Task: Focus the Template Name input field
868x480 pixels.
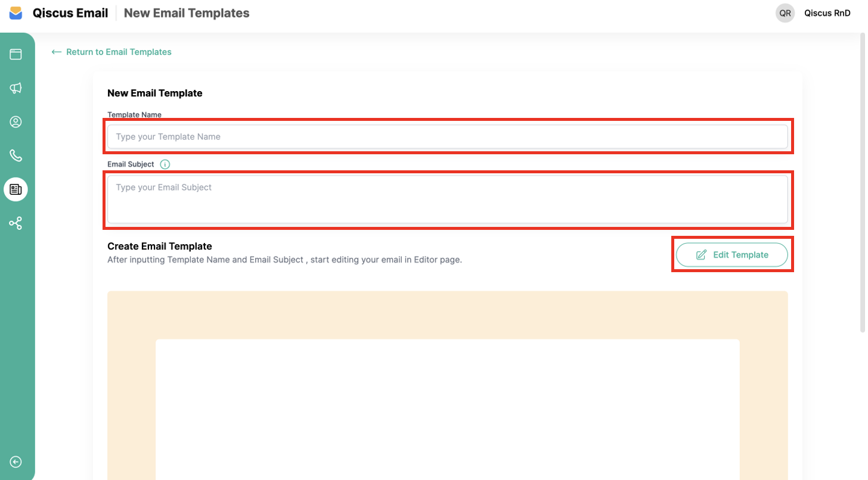Action: click(x=447, y=137)
